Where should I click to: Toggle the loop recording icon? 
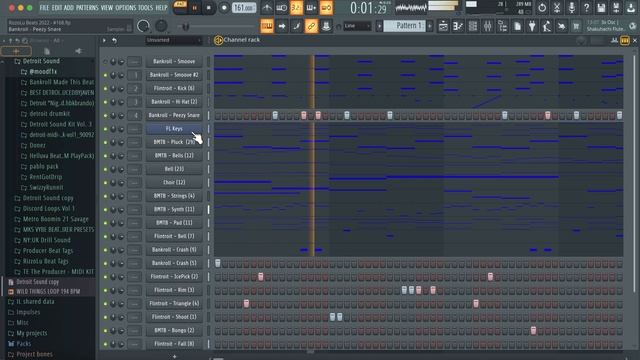click(326, 7)
